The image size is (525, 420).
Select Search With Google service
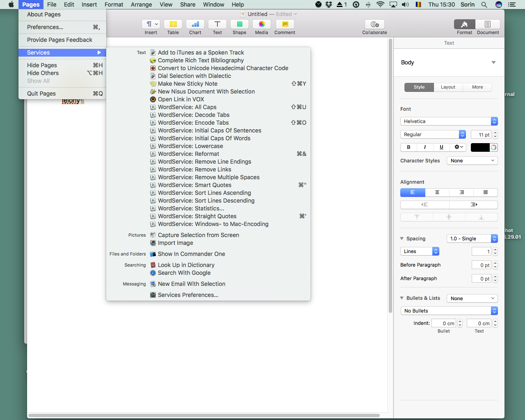[x=184, y=273]
